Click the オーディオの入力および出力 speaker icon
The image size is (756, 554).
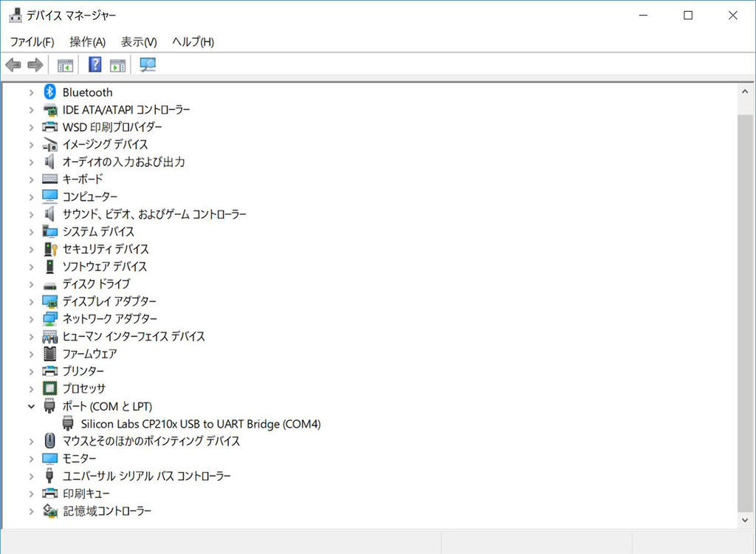[49, 162]
